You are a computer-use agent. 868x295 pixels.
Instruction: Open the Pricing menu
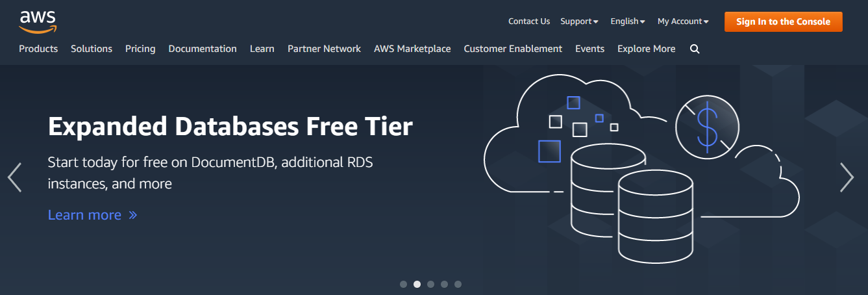(140, 49)
